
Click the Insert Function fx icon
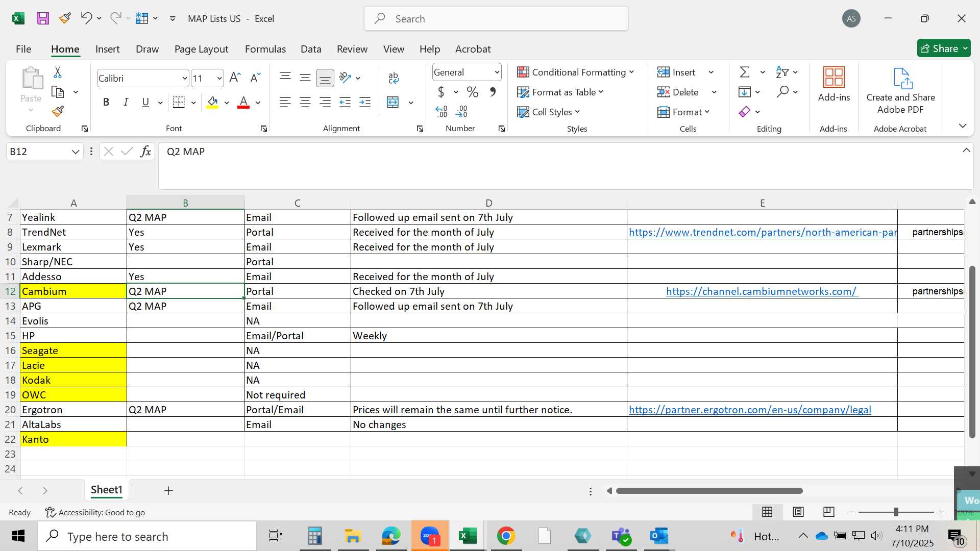(x=145, y=152)
